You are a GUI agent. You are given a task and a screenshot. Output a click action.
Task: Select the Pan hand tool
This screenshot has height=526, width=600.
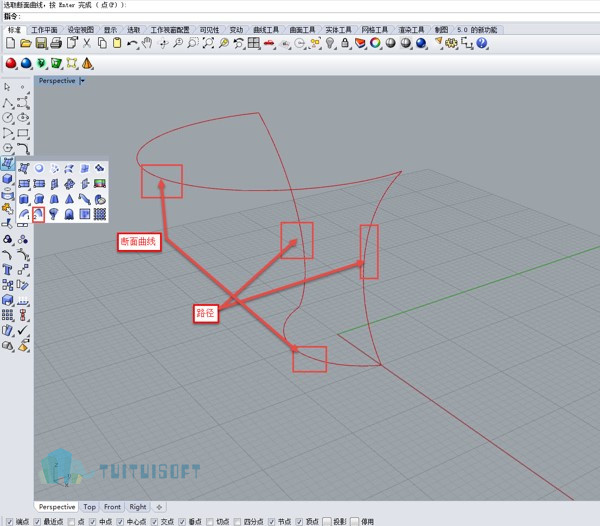147,43
